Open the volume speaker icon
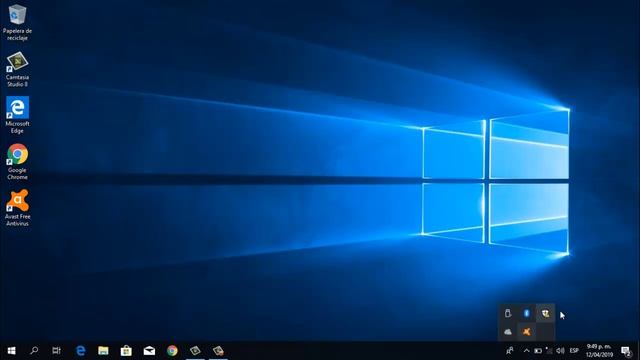This screenshot has width=640, height=360. [560, 351]
